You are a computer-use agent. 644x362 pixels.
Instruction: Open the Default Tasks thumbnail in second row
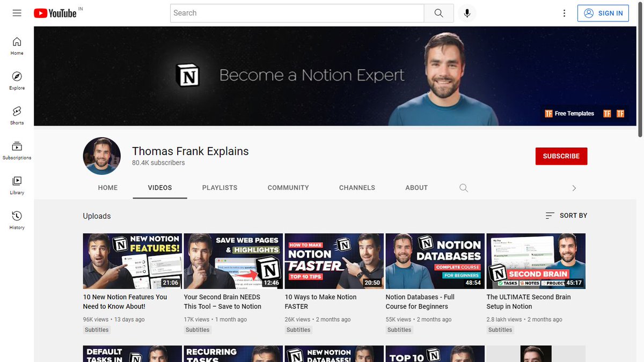[x=133, y=354]
